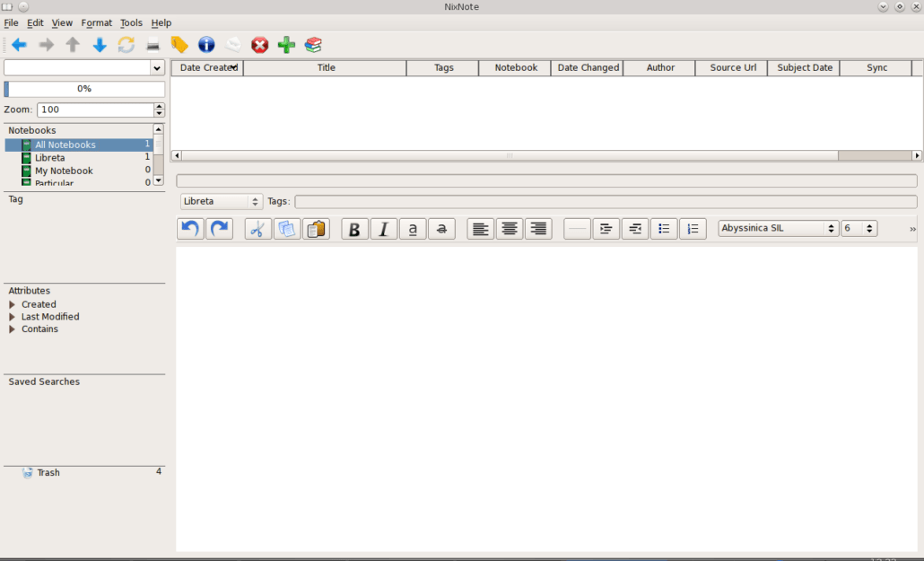The height and width of the screenshot is (561, 924).
Task: Click the stacked books icon
Action: (x=313, y=45)
